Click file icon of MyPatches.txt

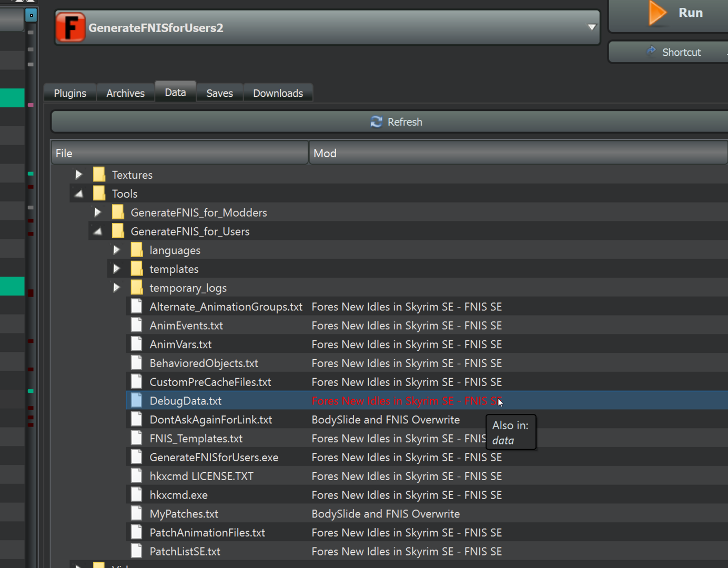[137, 513]
